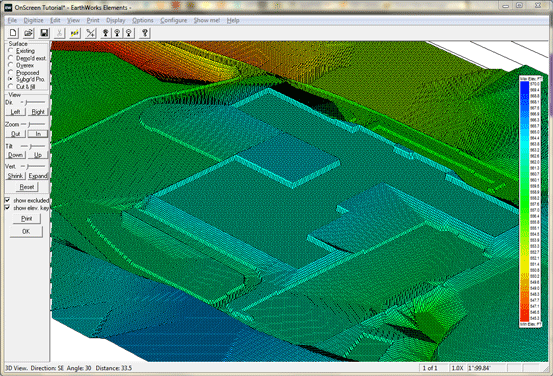Click the OK button

(26, 231)
